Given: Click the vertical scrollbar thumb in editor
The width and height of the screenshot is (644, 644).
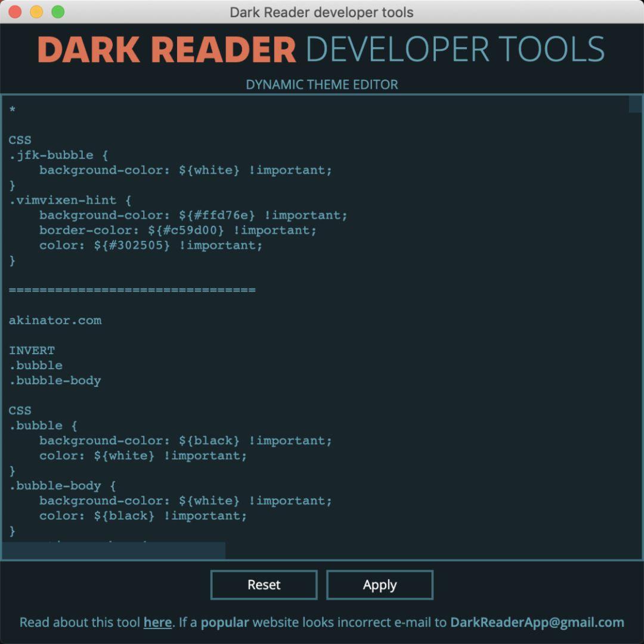Looking at the screenshot, I should tap(636, 104).
